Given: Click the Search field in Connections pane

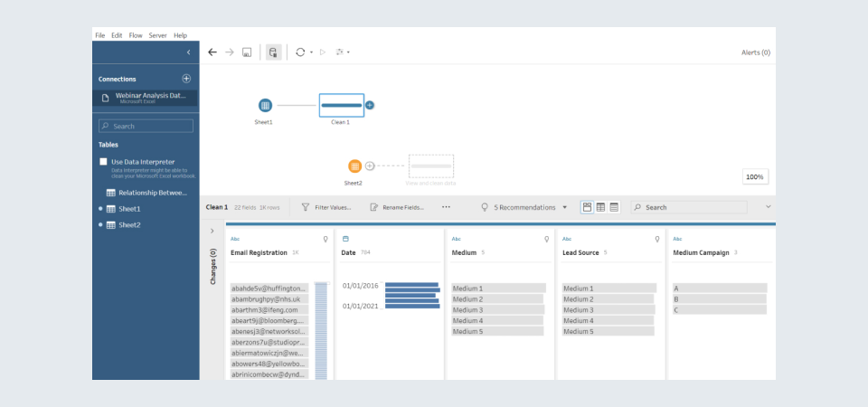Looking at the screenshot, I should pos(146,127).
